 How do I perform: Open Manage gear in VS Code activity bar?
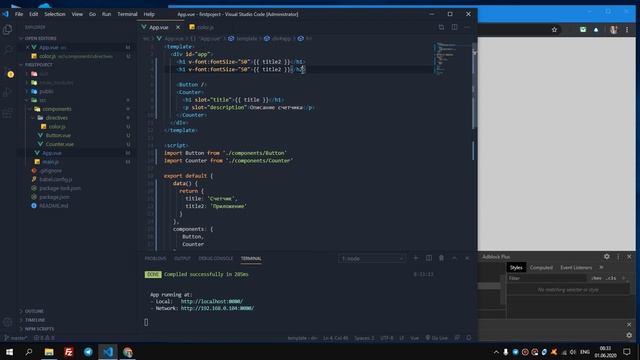(7, 322)
